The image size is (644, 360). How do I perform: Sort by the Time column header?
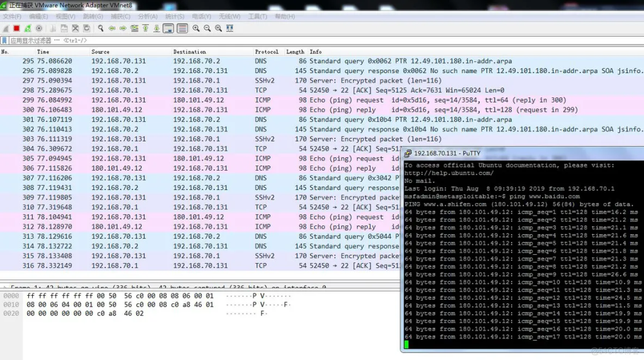43,52
